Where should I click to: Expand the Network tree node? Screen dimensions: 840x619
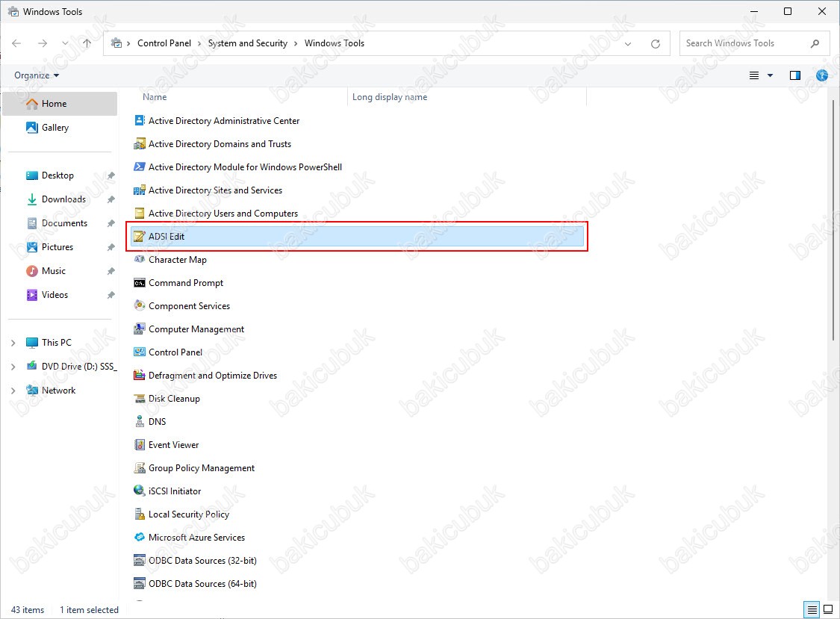[x=13, y=391]
